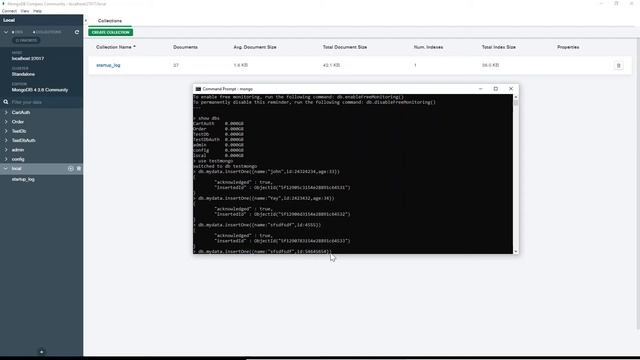This screenshot has height=360, width=640.
Task: Add a collection to local database
Action: [x=71, y=169]
